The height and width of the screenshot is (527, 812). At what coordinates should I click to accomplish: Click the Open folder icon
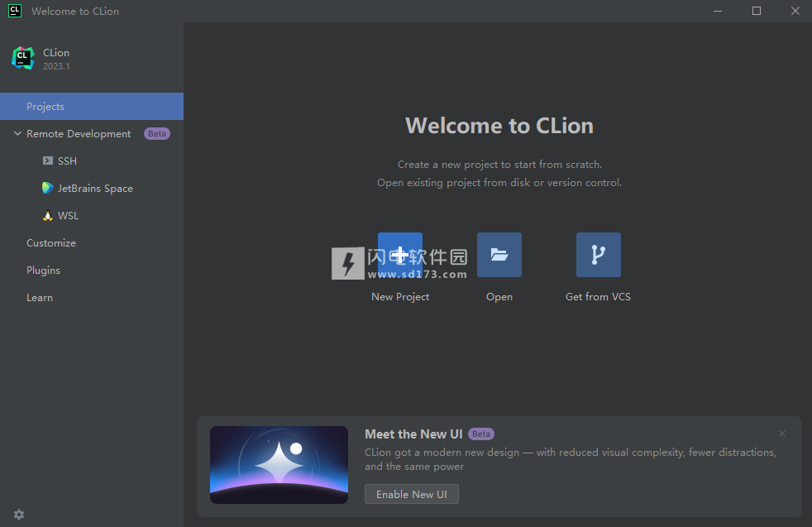tap(499, 255)
